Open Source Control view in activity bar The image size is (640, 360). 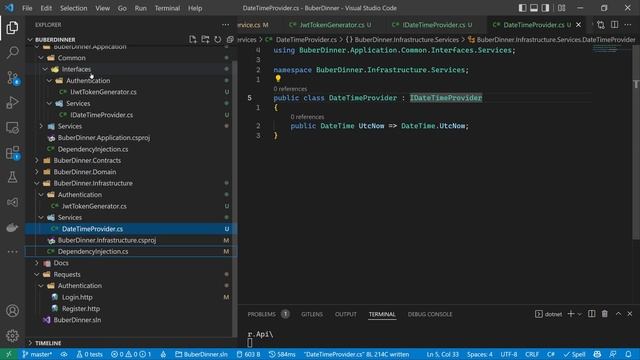pyautogui.click(x=12, y=77)
